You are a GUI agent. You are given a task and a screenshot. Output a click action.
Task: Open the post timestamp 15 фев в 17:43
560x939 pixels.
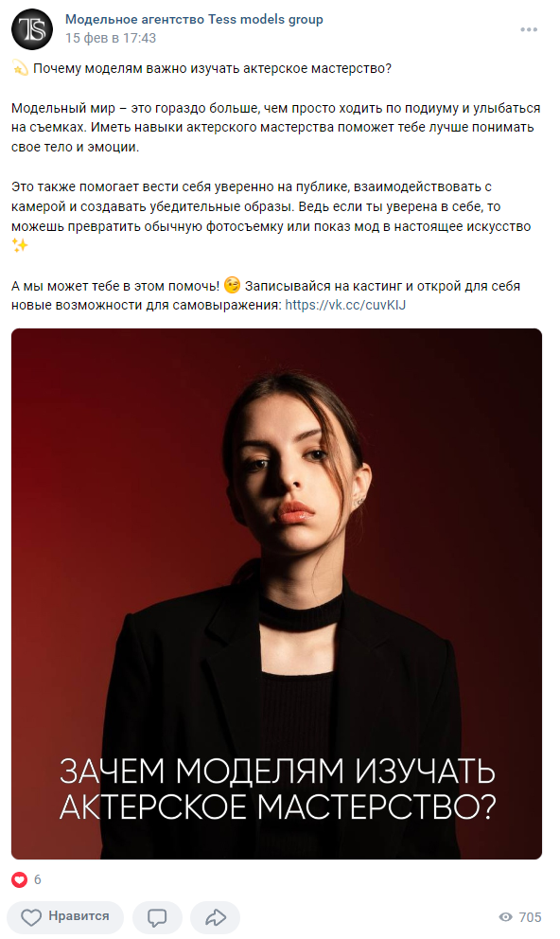tap(111, 38)
